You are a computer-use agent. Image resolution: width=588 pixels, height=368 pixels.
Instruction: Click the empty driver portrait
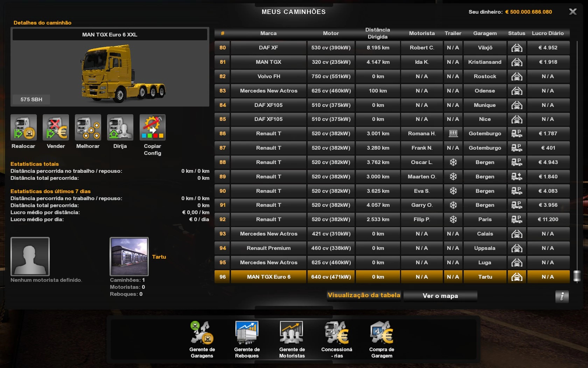click(x=30, y=257)
